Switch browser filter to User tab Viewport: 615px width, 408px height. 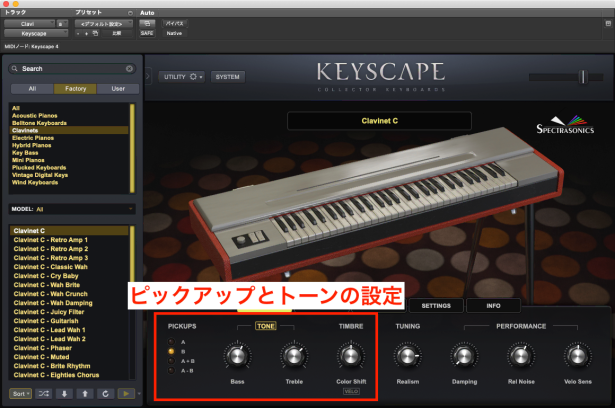118,89
